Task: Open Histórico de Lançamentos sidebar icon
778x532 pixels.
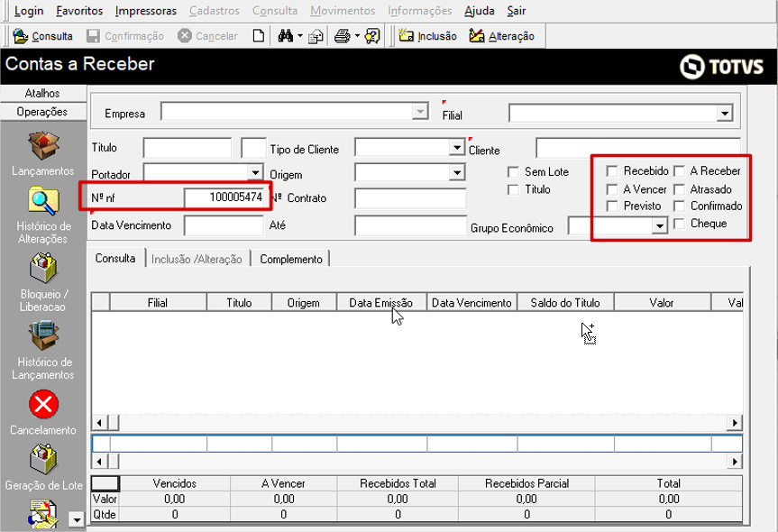Action: [43, 336]
